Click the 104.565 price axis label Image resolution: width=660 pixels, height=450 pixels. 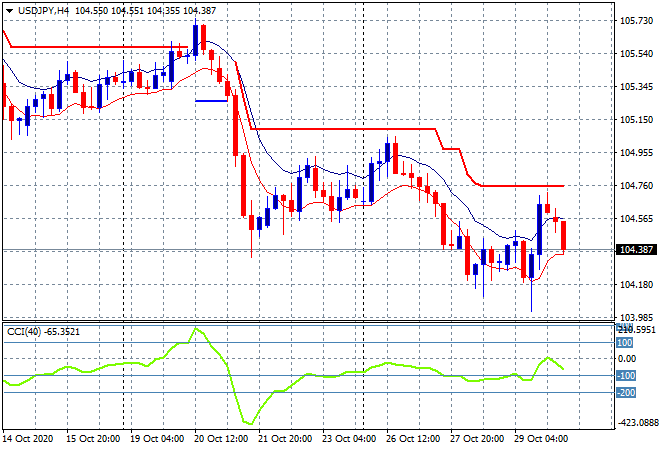pos(636,218)
